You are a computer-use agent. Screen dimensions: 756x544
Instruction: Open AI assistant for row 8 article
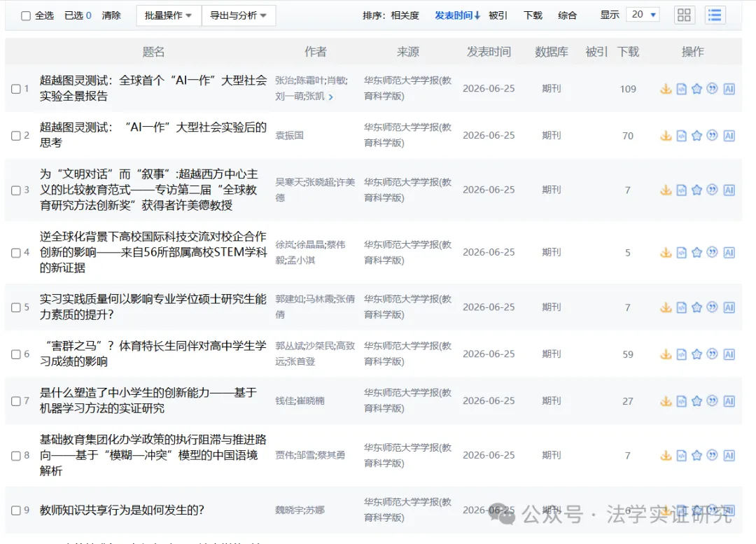click(x=729, y=455)
